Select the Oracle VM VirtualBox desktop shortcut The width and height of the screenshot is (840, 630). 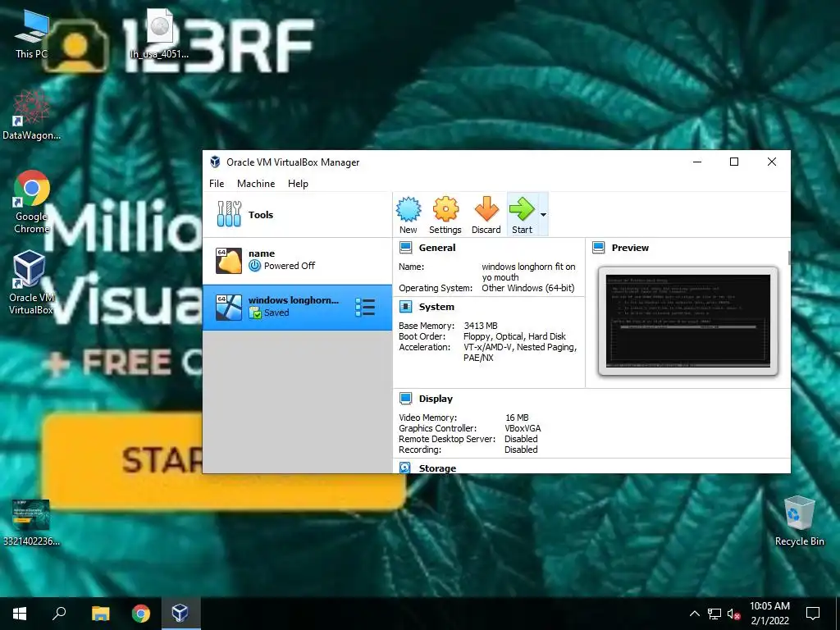point(30,283)
